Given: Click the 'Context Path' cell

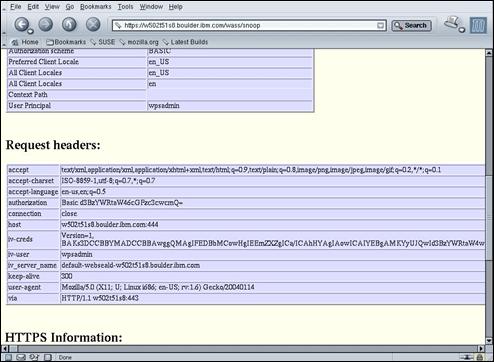Looking at the screenshot, I should pyautogui.click(x=77, y=95).
